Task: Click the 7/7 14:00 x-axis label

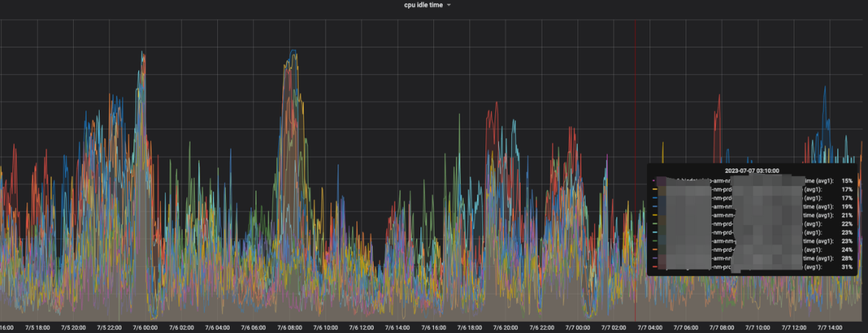Action: click(829, 327)
